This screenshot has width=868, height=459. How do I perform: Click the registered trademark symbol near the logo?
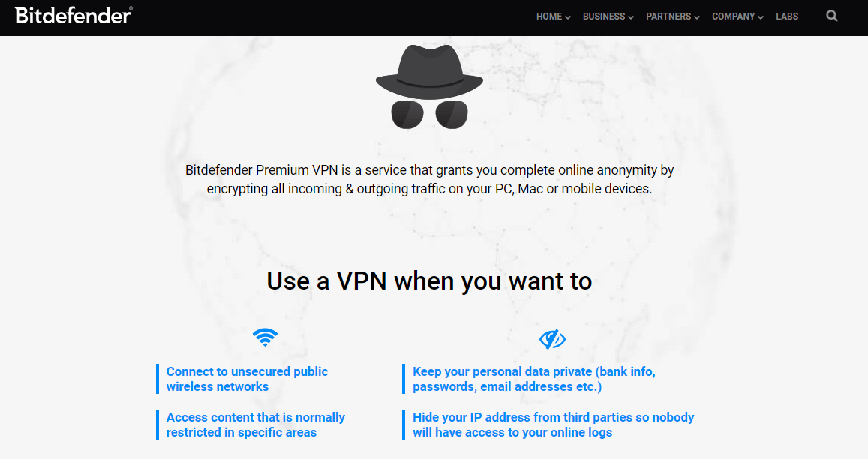tap(131, 9)
